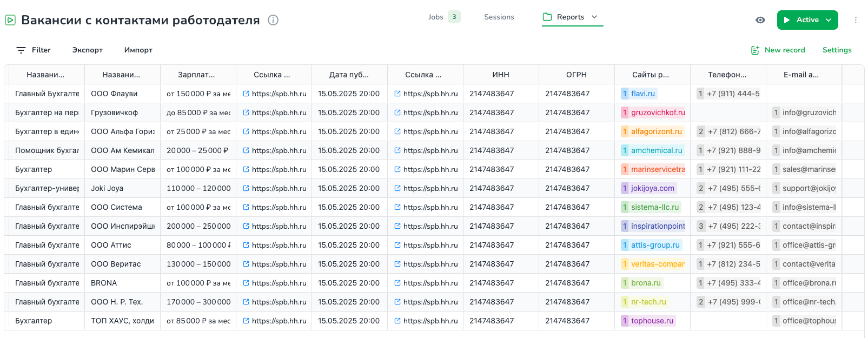
Task: Open the tophouse.ru site tag
Action: point(648,321)
